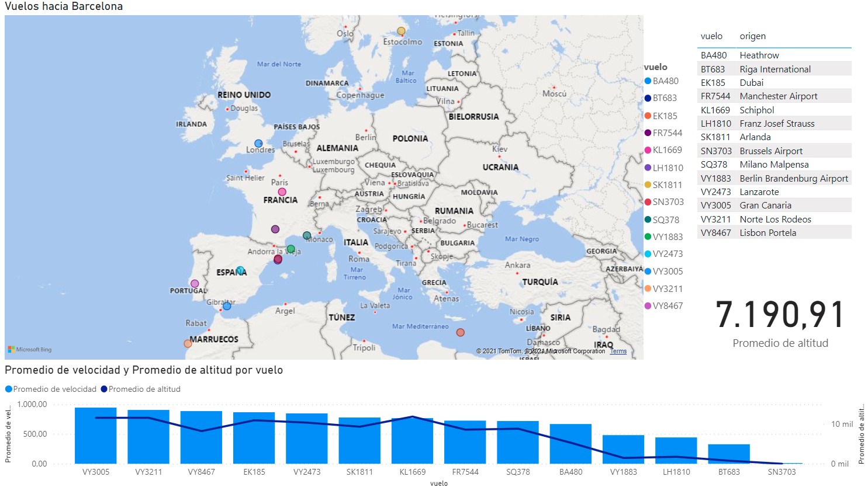
Task: Click the Microsoft Bing logo on the map
Action: coord(30,349)
